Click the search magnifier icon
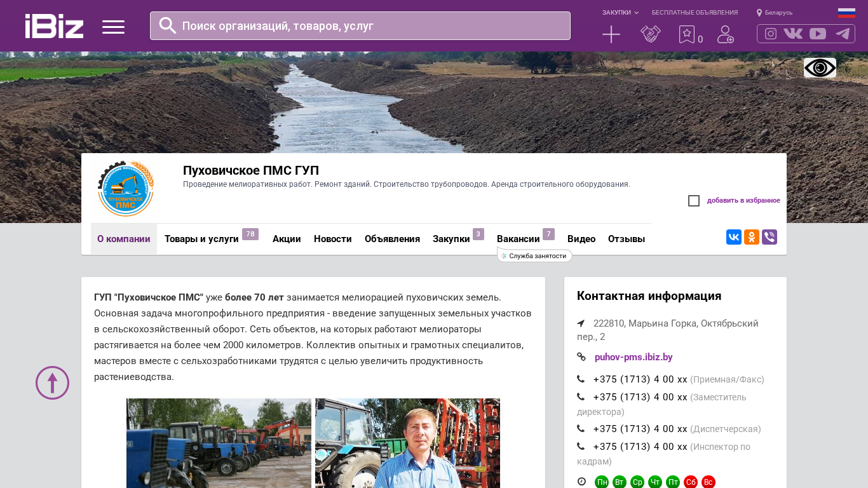The height and width of the screenshot is (488, 868). (167, 25)
